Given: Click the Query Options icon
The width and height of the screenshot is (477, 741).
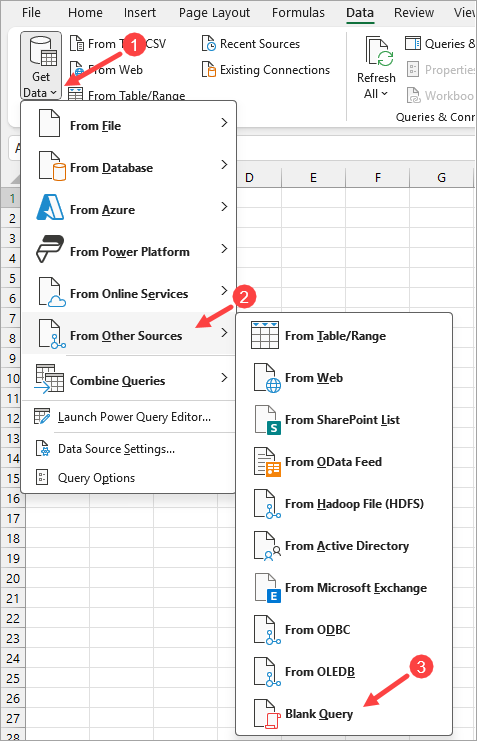Looking at the screenshot, I should tap(42, 477).
